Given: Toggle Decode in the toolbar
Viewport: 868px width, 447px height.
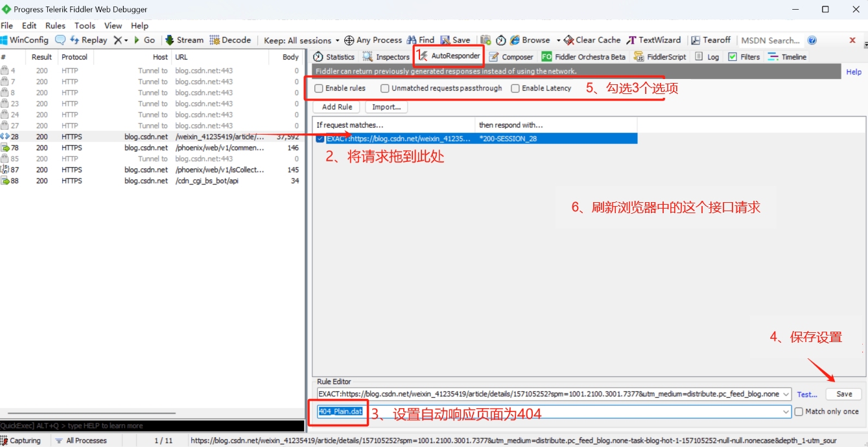Looking at the screenshot, I should (x=230, y=40).
